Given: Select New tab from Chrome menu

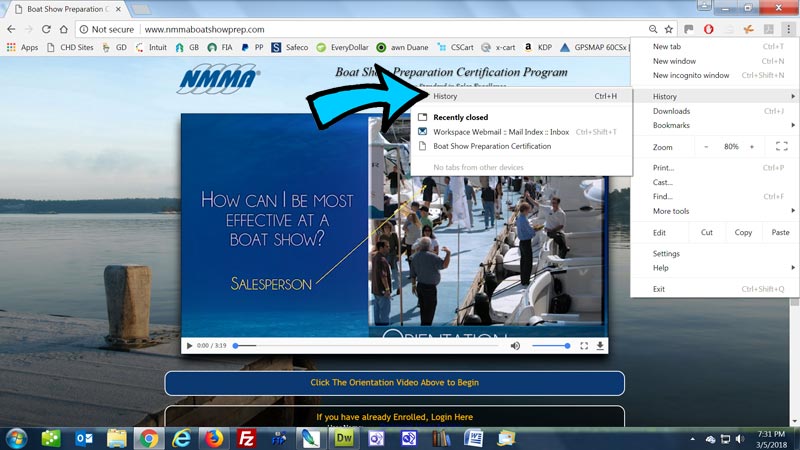Looking at the screenshot, I should click(714, 46).
